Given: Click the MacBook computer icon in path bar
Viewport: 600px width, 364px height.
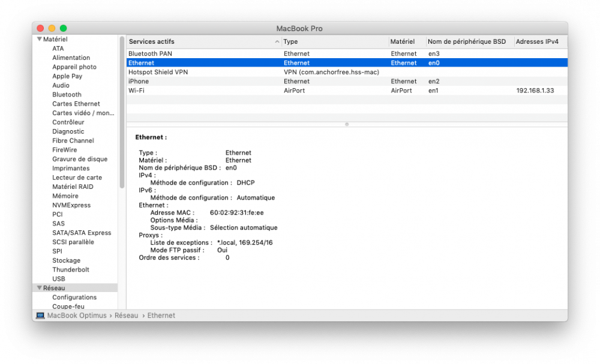Looking at the screenshot, I should [40, 315].
